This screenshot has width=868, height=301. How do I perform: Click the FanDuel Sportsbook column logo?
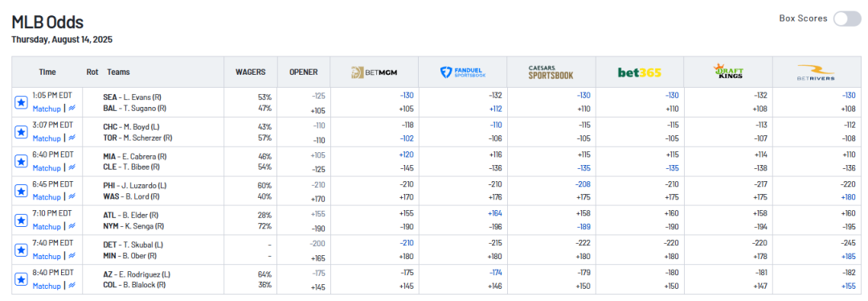(462, 72)
